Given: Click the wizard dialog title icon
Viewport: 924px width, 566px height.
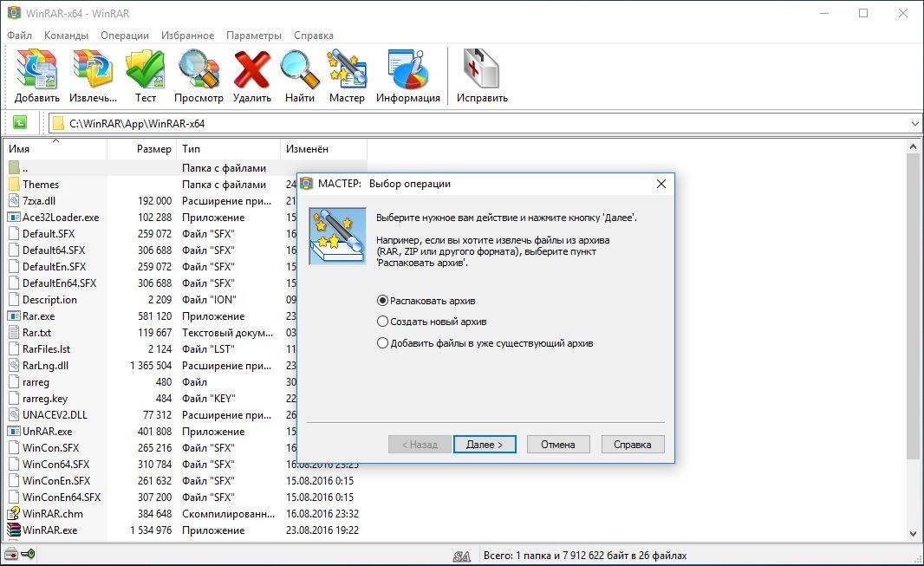Looking at the screenshot, I should [307, 184].
